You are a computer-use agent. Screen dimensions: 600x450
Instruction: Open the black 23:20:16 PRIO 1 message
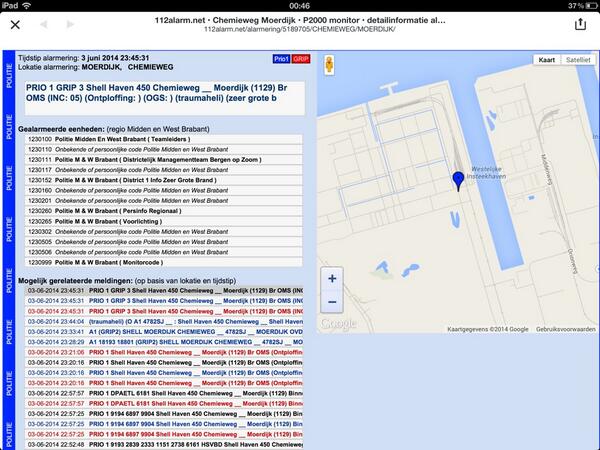(x=165, y=363)
